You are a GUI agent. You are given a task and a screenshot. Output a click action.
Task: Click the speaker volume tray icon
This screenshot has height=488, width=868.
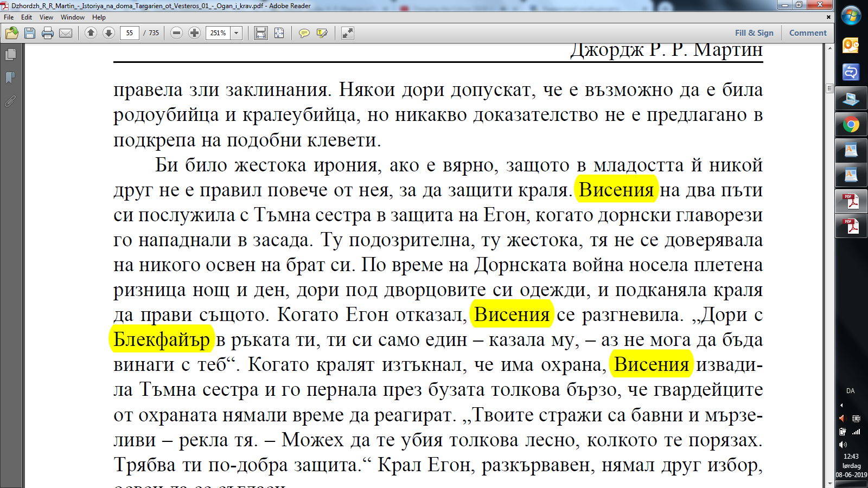click(843, 445)
